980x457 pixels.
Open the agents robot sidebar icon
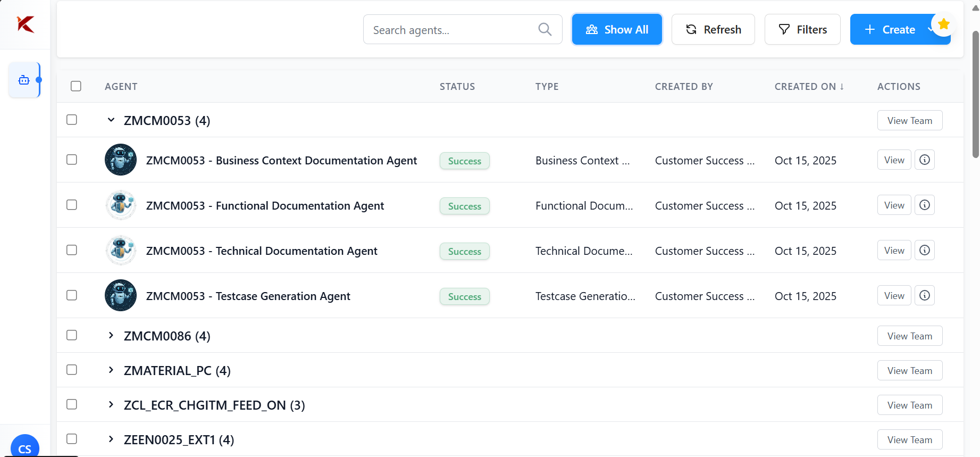tap(24, 80)
